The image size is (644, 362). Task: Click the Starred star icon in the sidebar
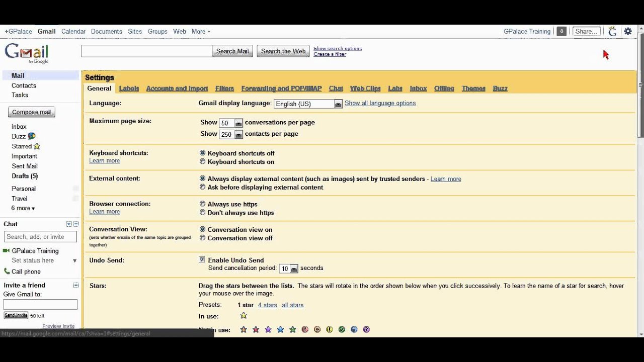coord(37,146)
